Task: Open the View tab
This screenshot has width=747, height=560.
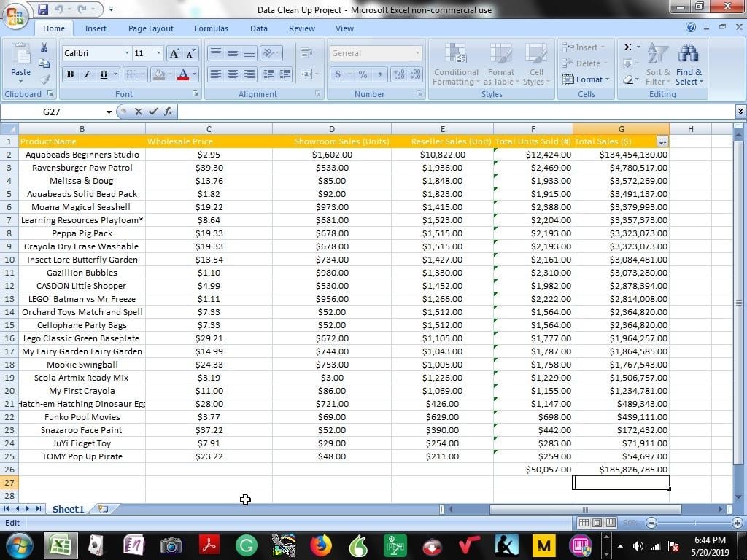Action: click(x=344, y=28)
